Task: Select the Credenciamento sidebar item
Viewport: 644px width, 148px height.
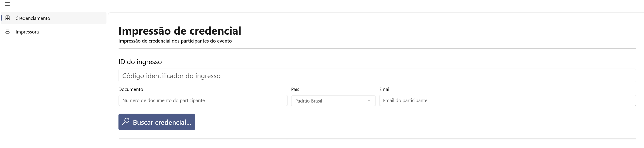Action: (53, 18)
